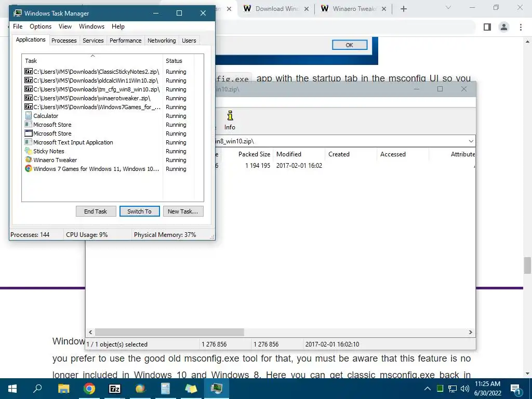Image resolution: width=532 pixels, height=399 pixels.
Task: Toggle the Chrome side panel icon
Action: [x=487, y=27]
